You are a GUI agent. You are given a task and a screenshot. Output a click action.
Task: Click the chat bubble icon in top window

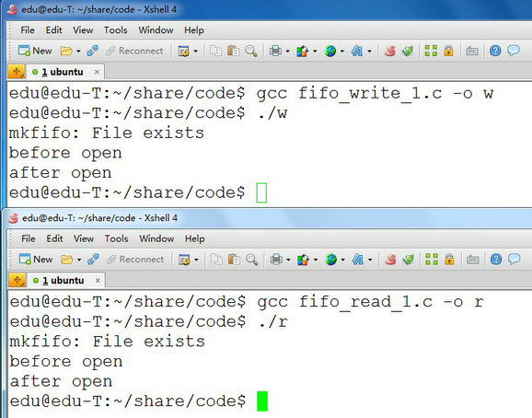[514, 51]
